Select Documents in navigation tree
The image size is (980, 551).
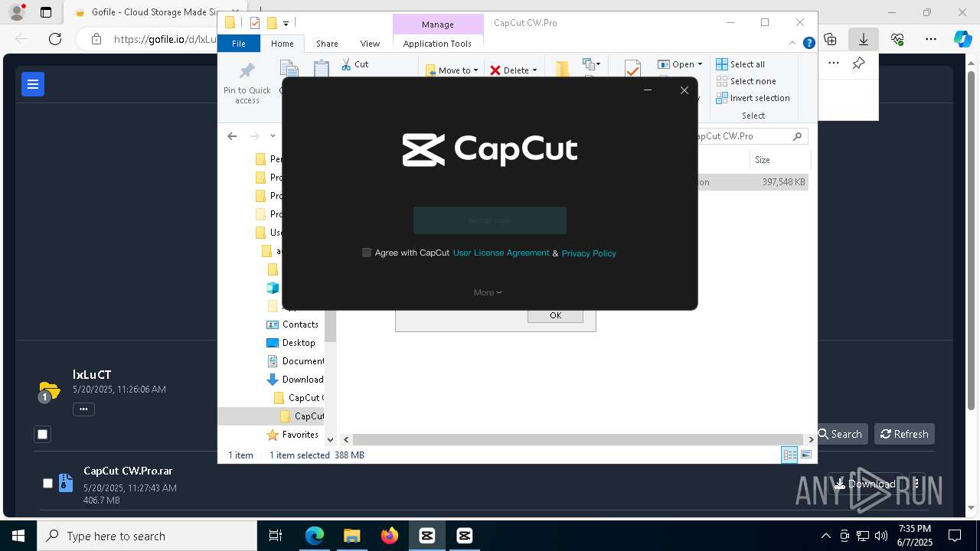pyautogui.click(x=295, y=361)
